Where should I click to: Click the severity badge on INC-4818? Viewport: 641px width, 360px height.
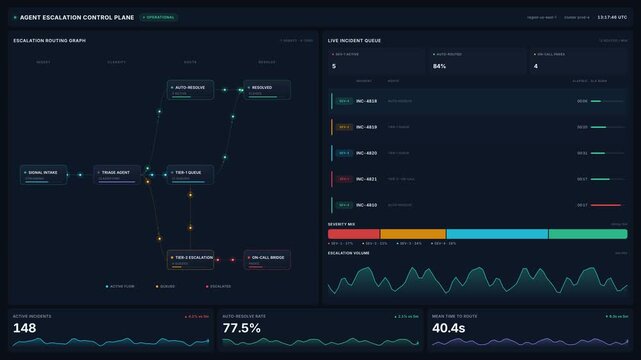tap(344, 101)
